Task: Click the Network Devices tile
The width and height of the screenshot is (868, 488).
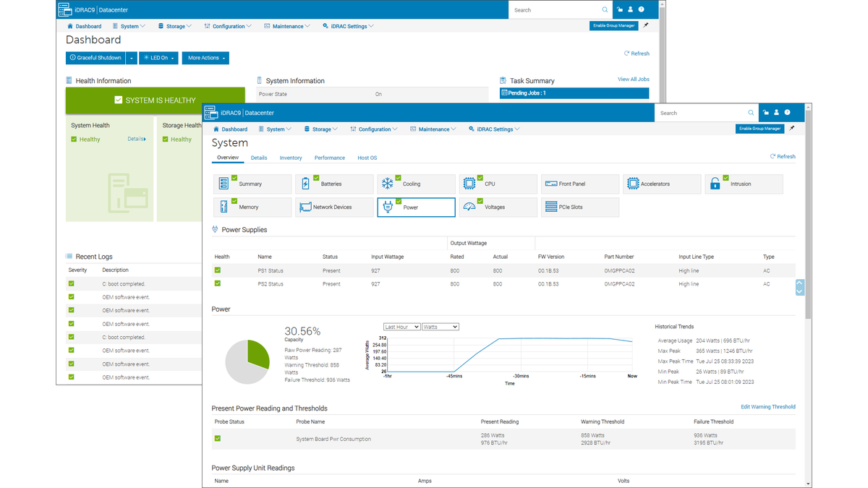Action: click(334, 207)
